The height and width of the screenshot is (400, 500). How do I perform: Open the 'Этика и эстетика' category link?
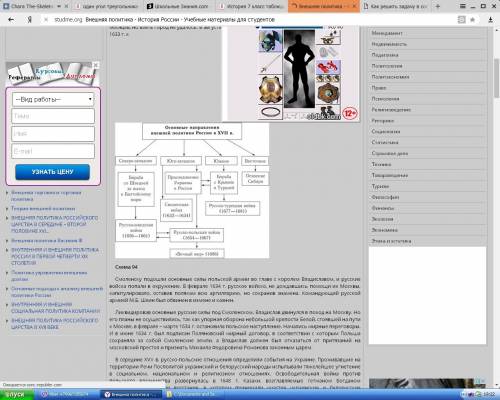[391, 241]
